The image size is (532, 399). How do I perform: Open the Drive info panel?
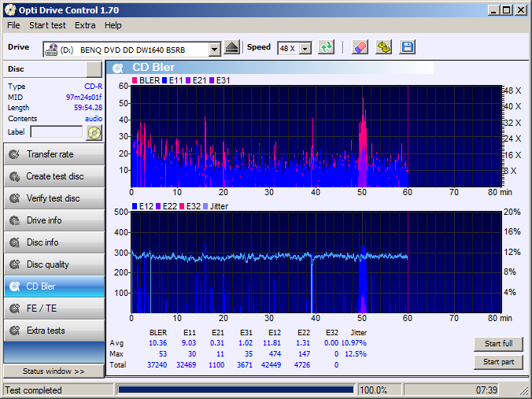(x=54, y=220)
